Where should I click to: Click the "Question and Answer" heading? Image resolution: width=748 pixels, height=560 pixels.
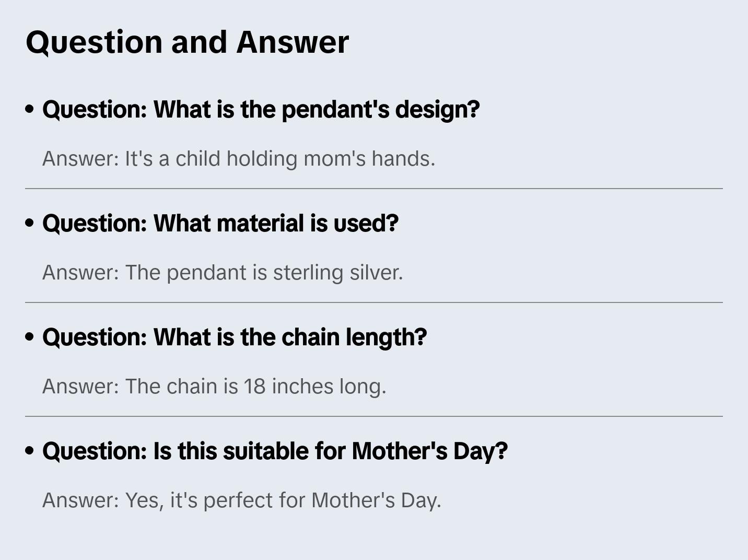[x=187, y=42]
